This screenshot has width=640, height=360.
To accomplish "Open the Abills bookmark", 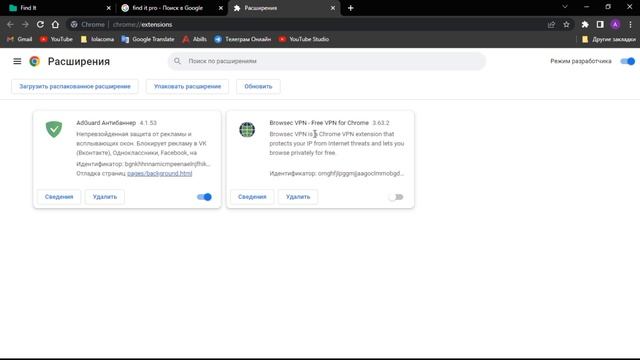I will pos(194,39).
